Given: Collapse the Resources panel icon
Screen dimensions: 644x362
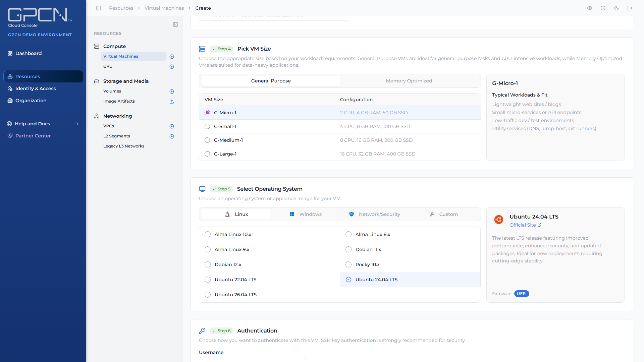Looking at the screenshot, I should [x=175, y=24].
